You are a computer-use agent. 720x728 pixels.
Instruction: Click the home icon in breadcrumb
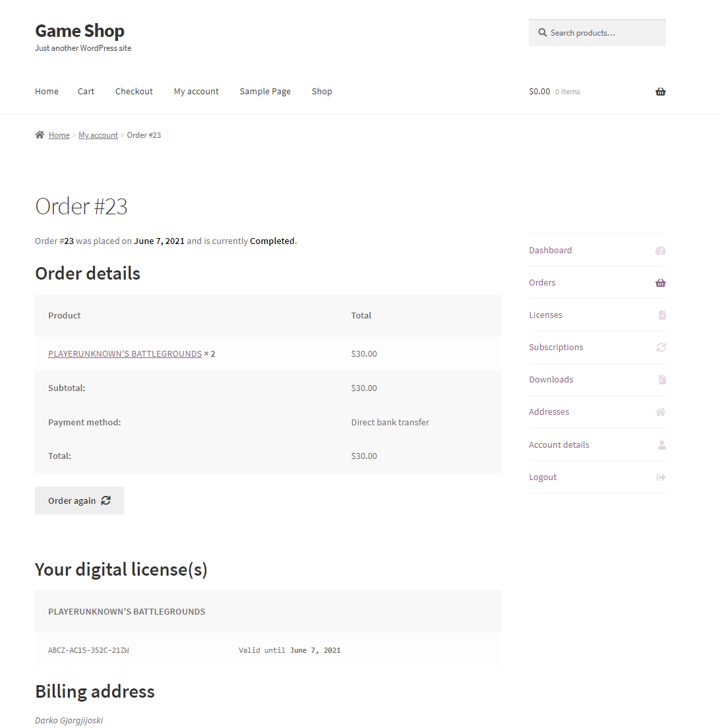40,135
